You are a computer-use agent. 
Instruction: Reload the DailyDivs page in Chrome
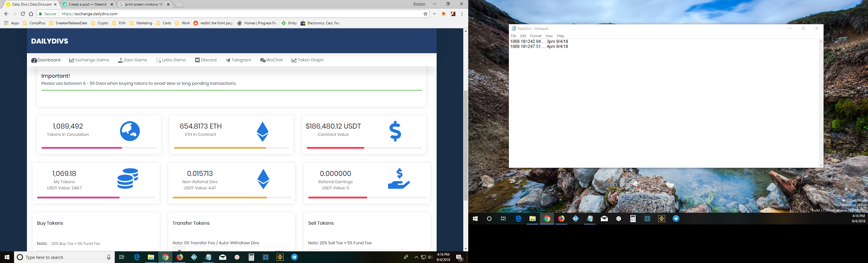pos(23,14)
